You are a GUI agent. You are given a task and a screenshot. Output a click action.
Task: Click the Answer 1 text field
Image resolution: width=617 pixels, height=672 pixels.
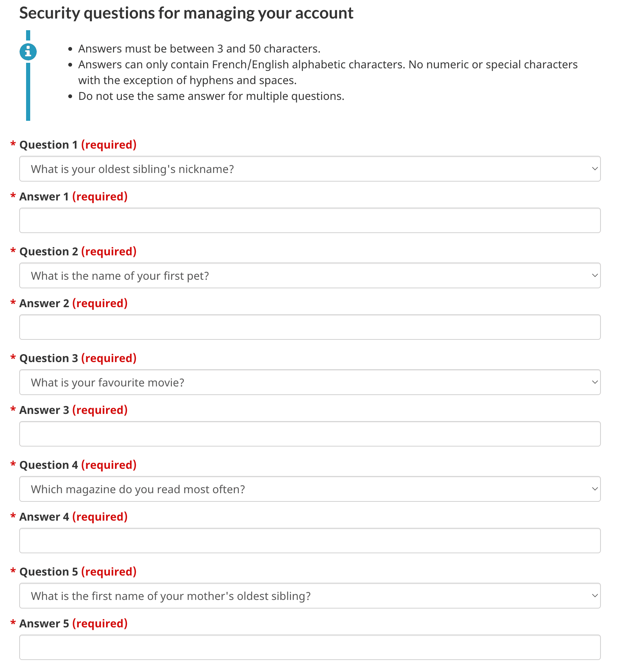310,220
